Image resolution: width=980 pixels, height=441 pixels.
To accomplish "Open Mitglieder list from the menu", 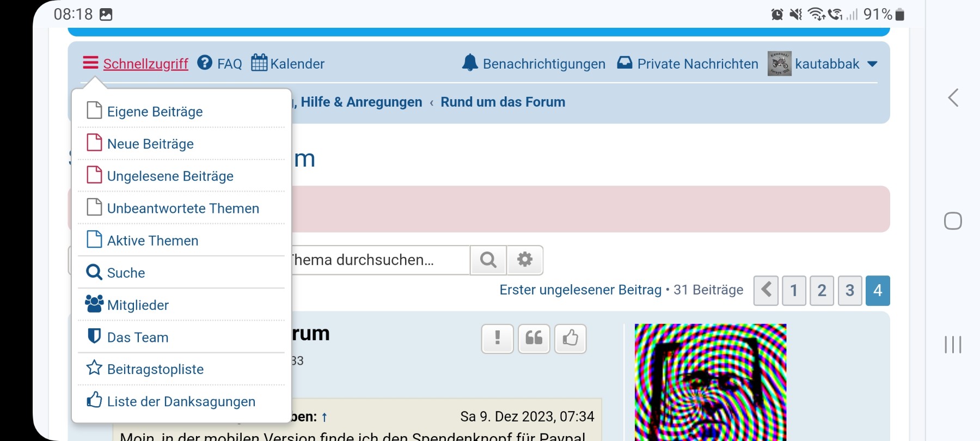I will [138, 305].
